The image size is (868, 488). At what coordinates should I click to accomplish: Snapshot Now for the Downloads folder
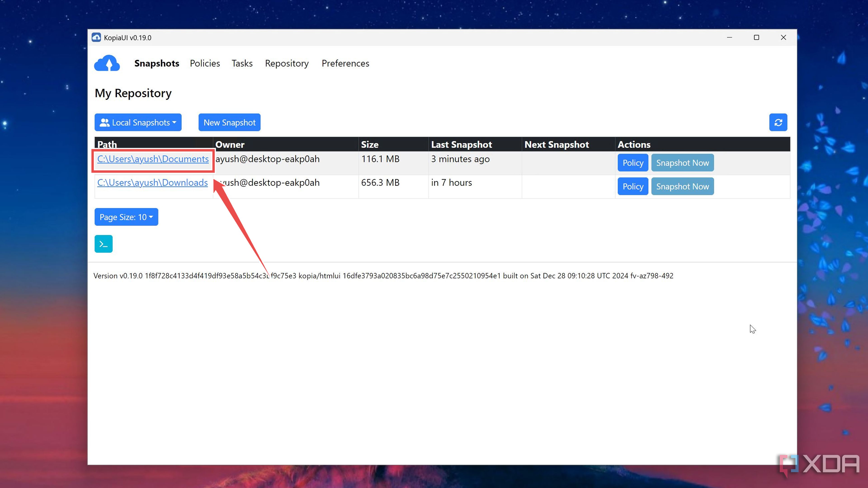(682, 186)
